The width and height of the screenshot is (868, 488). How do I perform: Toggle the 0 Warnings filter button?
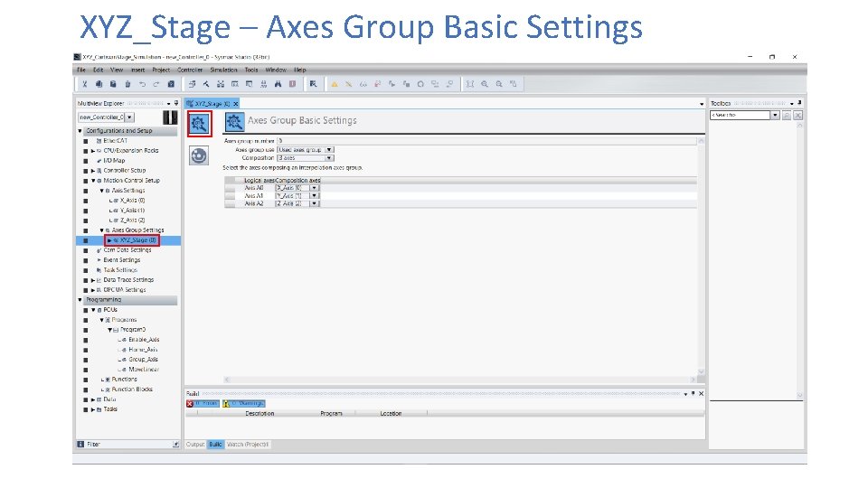pyautogui.click(x=243, y=403)
